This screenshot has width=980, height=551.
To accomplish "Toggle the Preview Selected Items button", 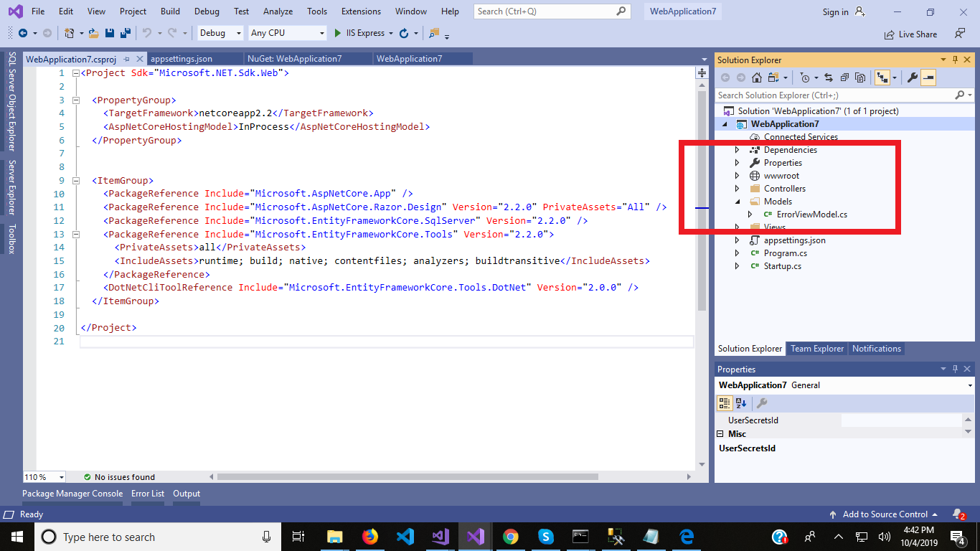I will (928, 77).
